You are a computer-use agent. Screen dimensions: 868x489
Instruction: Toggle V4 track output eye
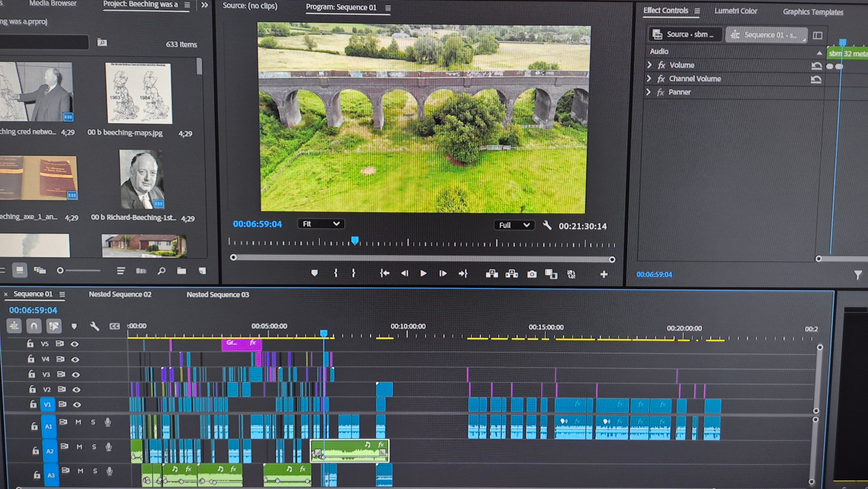(x=75, y=359)
